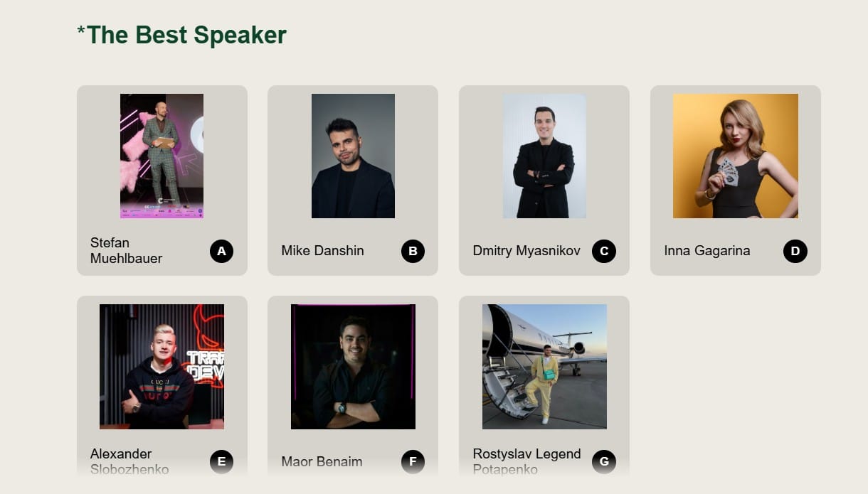Click the Mike Danshin name label
This screenshot has height=494, width=868.
(x=322, y=250)
